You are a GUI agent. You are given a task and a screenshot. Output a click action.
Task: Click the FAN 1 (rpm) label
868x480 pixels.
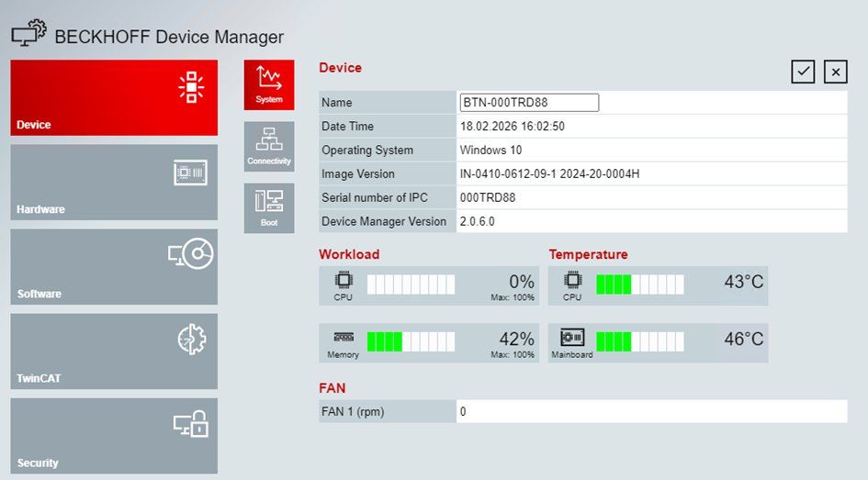353,411
